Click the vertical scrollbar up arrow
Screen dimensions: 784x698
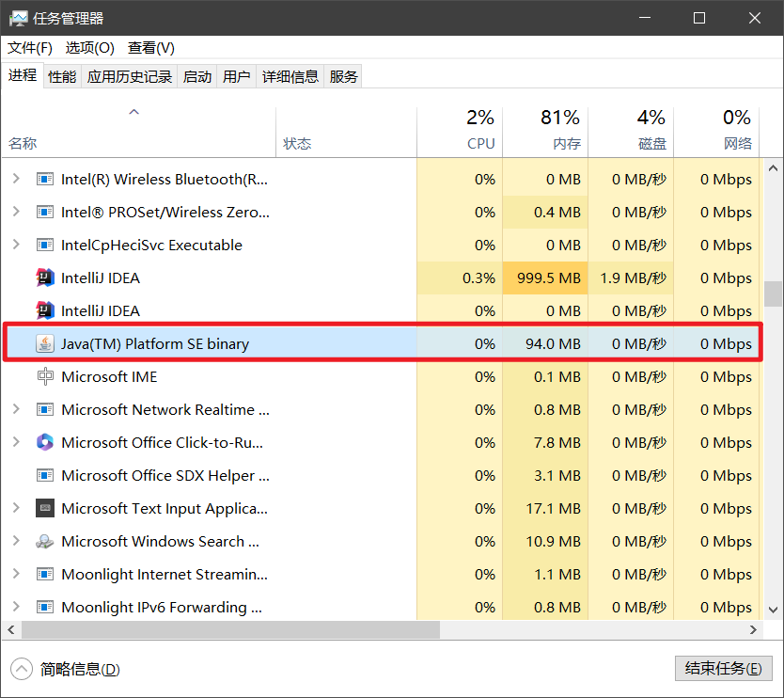[773, 168]
